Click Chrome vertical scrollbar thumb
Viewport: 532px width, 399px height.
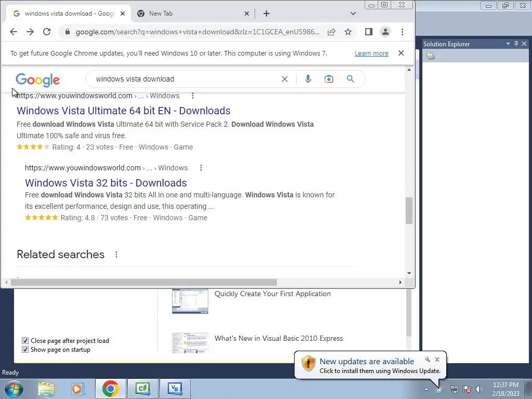pos(409,210)
